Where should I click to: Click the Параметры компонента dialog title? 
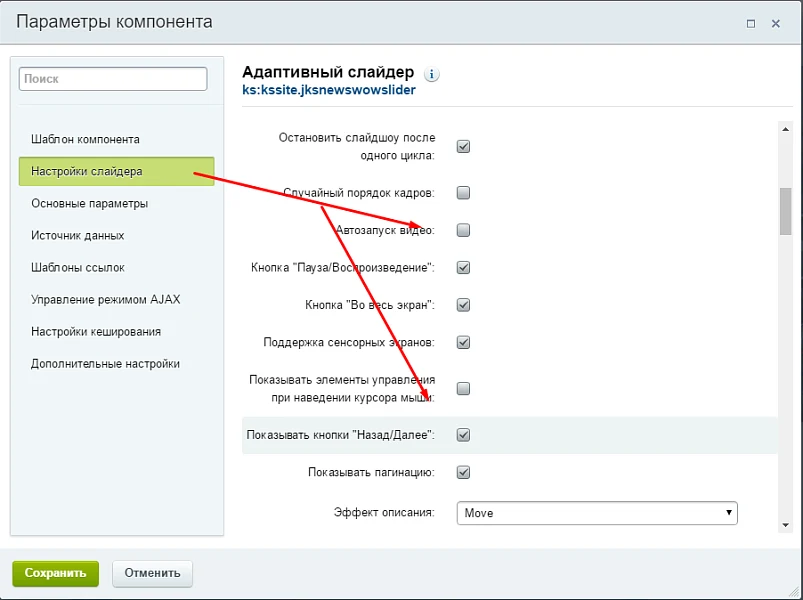pos(114,23)
